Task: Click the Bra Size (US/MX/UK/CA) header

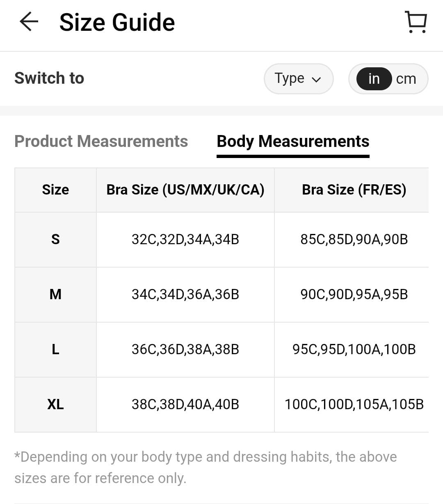Action: [x=185, y=190]
